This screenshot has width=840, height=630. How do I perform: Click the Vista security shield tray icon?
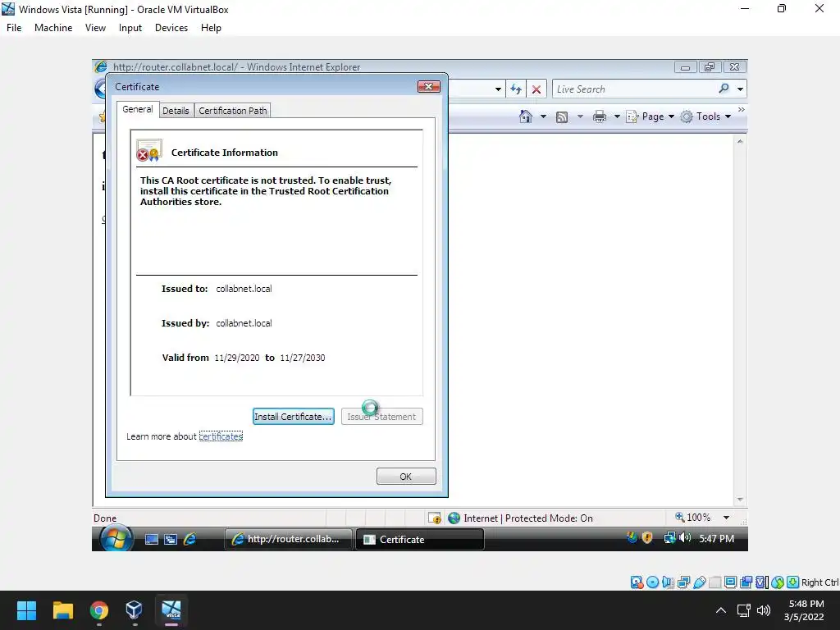click(647, 538)
